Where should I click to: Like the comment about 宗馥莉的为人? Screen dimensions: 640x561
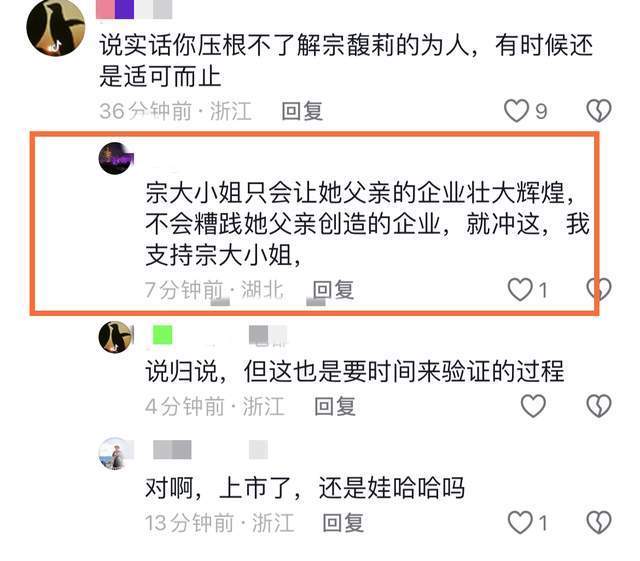click(x=516, y=111)
